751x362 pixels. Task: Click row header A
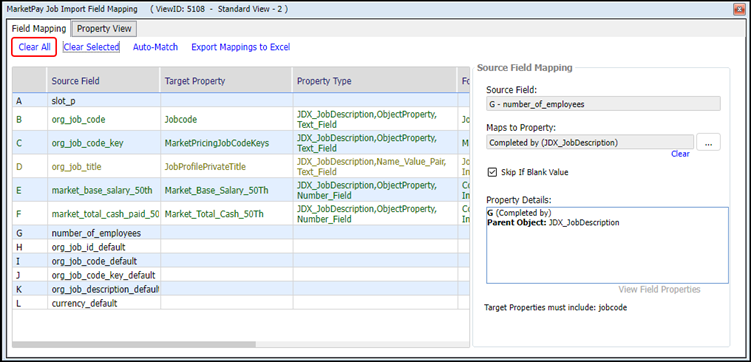(30, 101)
